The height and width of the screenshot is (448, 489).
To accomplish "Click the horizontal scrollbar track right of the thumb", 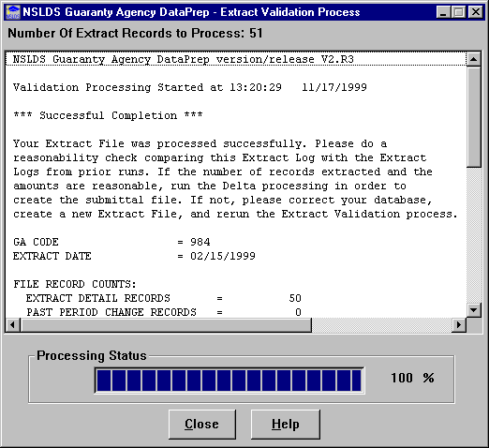I will (x=381, y=325).
